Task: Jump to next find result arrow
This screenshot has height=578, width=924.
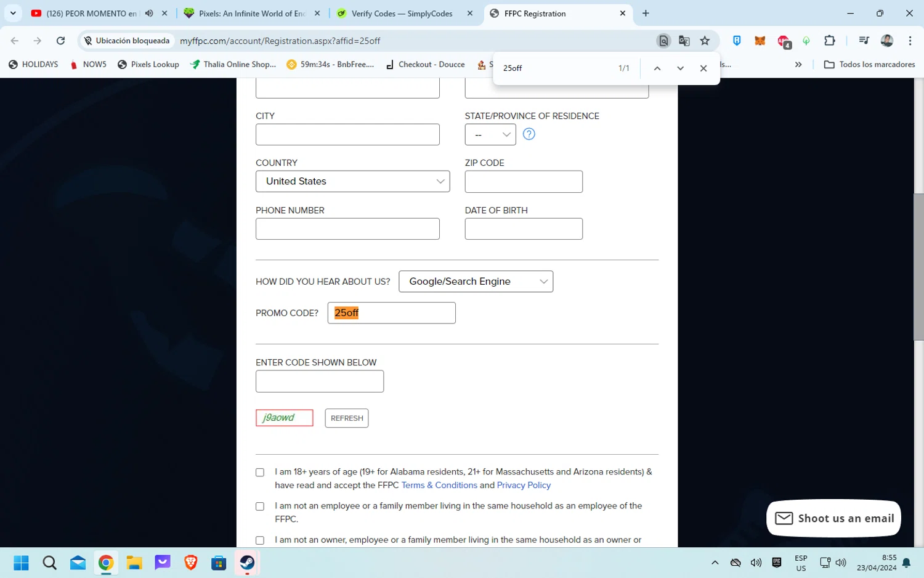Action: point(680,68)
